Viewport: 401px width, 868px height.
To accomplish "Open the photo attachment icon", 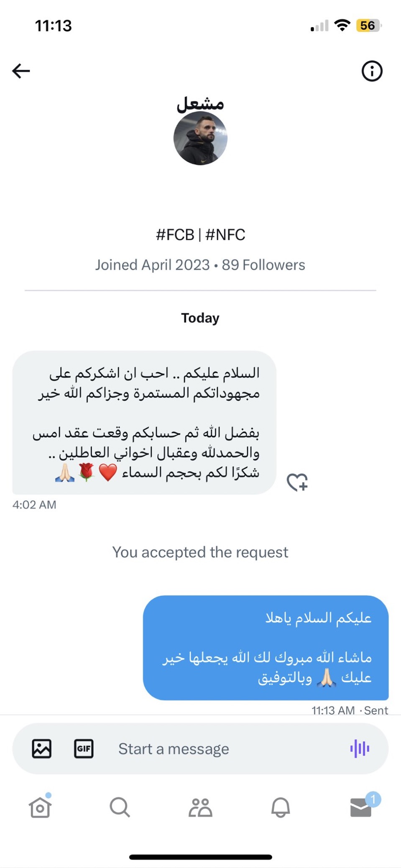I will pos(42,748).
